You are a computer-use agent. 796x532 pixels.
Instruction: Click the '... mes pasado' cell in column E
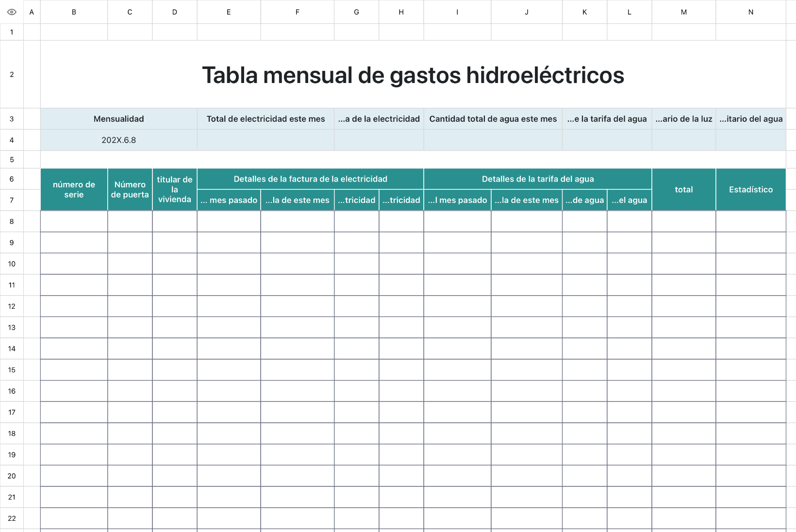point(229,200)
